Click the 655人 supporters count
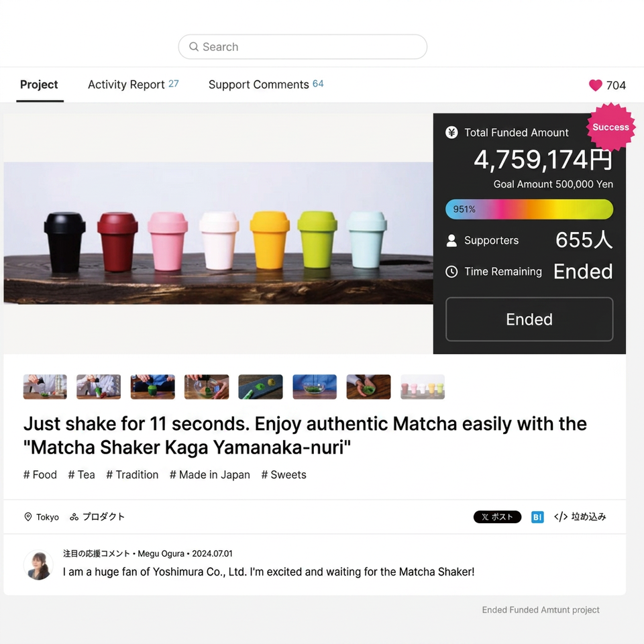The image size is (644, 644). pos(584,240)
